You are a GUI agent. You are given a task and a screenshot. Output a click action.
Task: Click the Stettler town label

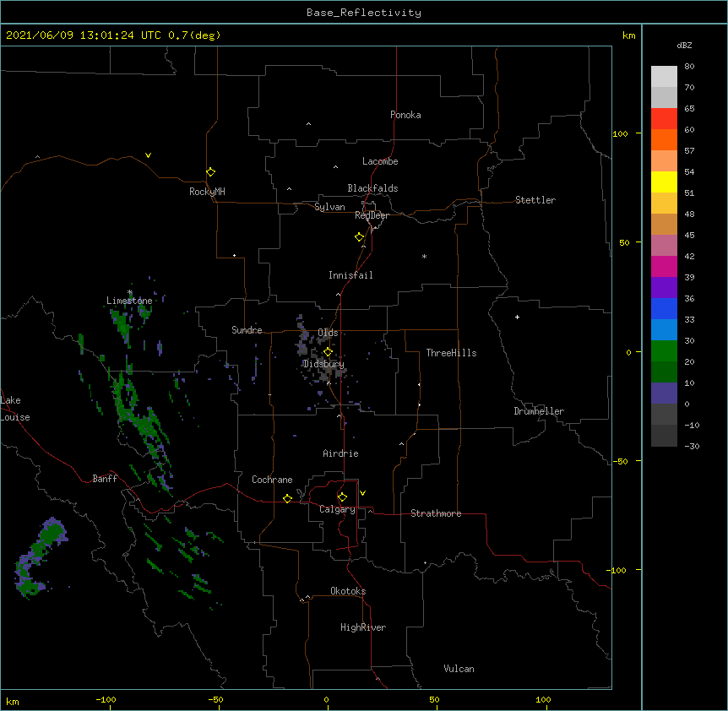pos(535,200)
